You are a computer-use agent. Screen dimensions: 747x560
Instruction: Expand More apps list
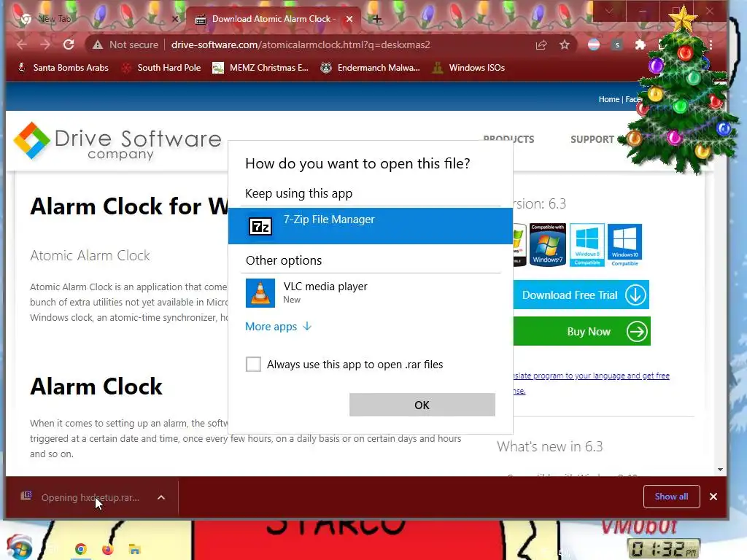[278, 327]
